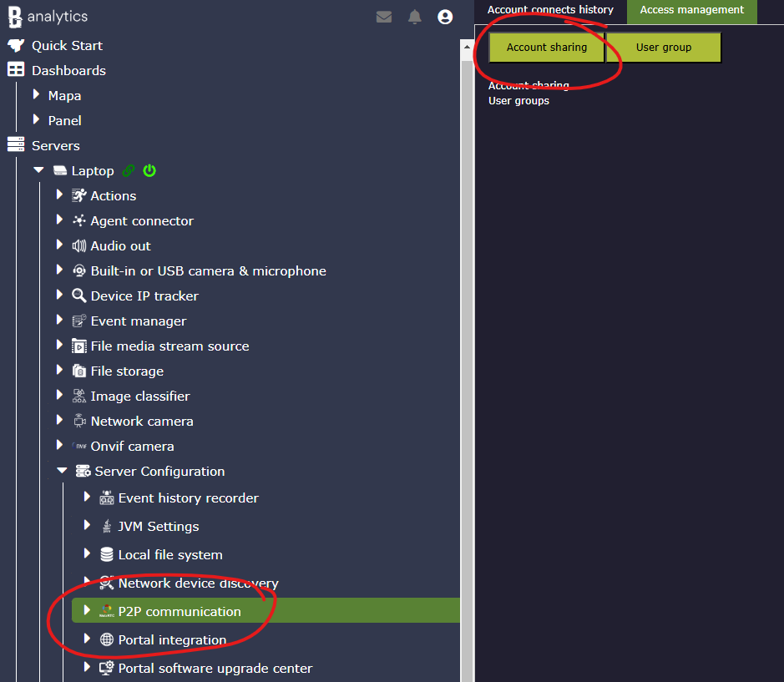Viewport: 784px width, 682px height.
Task: Click the Local file system database icon
Action: pyautogui.click(x=106, y=554)
